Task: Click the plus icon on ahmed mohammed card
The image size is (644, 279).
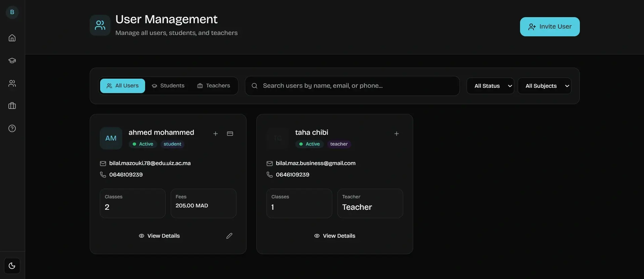Action: 216,134
